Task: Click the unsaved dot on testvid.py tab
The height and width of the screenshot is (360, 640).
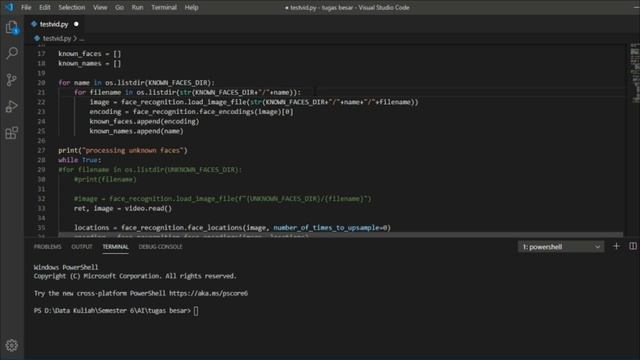Action: (x=76, y=24)
